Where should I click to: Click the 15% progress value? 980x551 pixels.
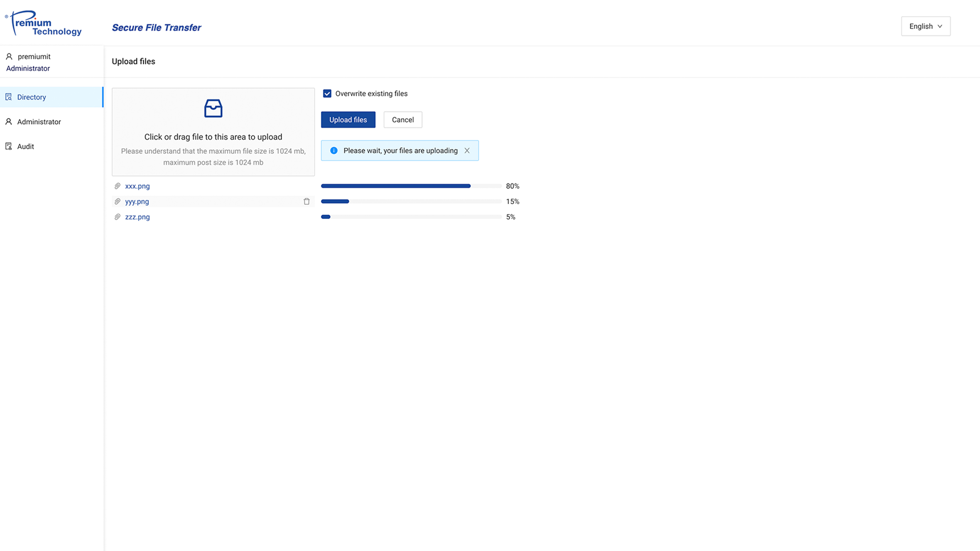coord(512,201)
